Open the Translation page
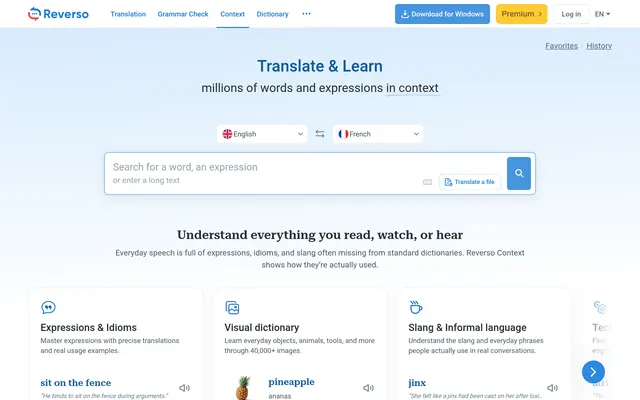This screenshot has width=640, height=400. click(x=128, y=14)
